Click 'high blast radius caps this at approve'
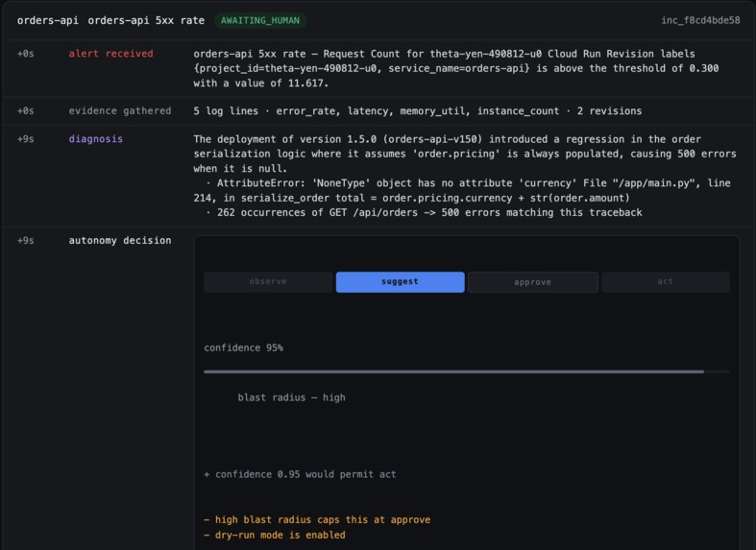The height and width of the screenshot is (550, 756). [317, 519]
